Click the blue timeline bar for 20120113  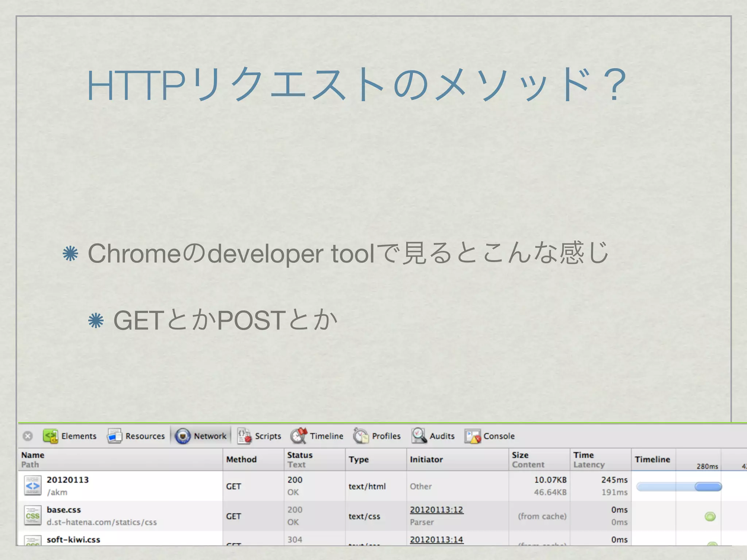pos(679,486)
